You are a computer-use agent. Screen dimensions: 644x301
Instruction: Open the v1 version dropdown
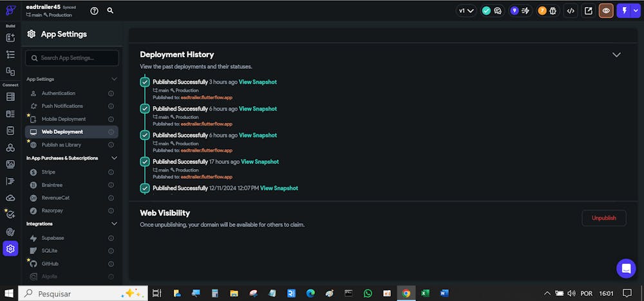click(466, 11)
